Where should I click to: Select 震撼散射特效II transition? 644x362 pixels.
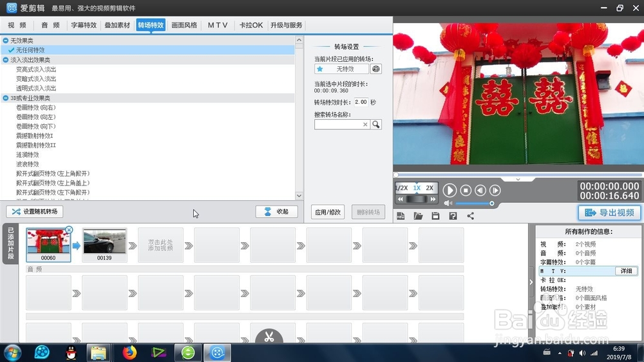pyautogui.click(x=35, y=146)
